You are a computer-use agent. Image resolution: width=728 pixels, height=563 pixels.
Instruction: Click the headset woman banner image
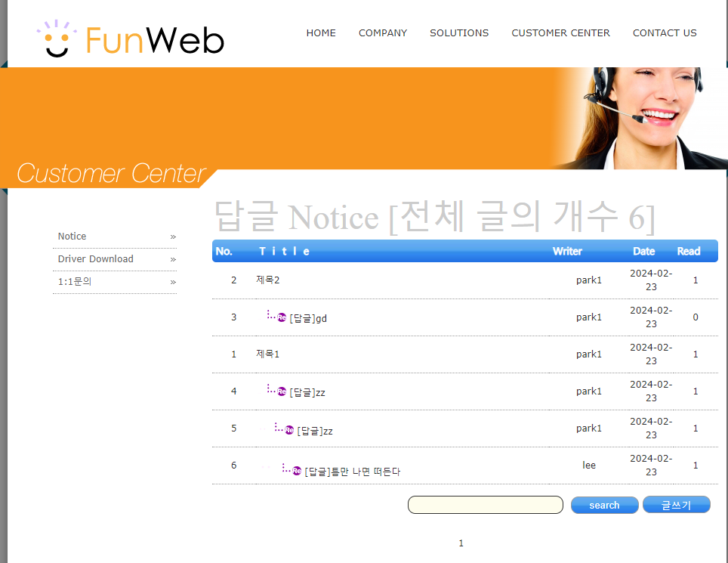tap(640, 118)
